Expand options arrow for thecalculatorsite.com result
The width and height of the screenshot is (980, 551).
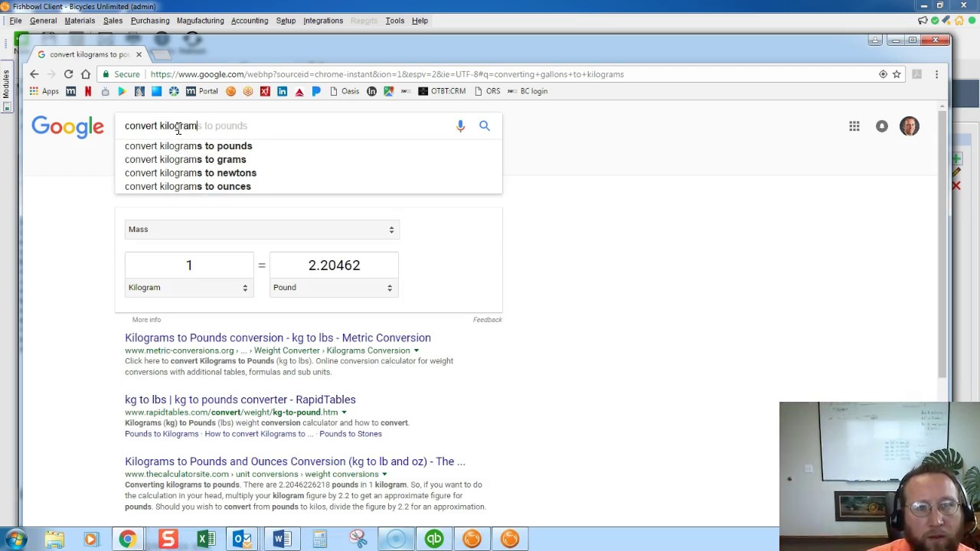point(384,474)
